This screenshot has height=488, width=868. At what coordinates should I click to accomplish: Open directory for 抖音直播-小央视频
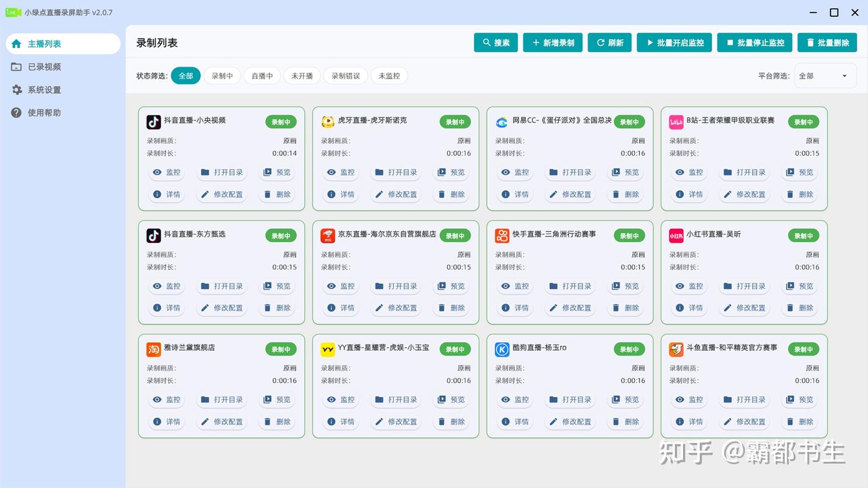click(222, 172)
